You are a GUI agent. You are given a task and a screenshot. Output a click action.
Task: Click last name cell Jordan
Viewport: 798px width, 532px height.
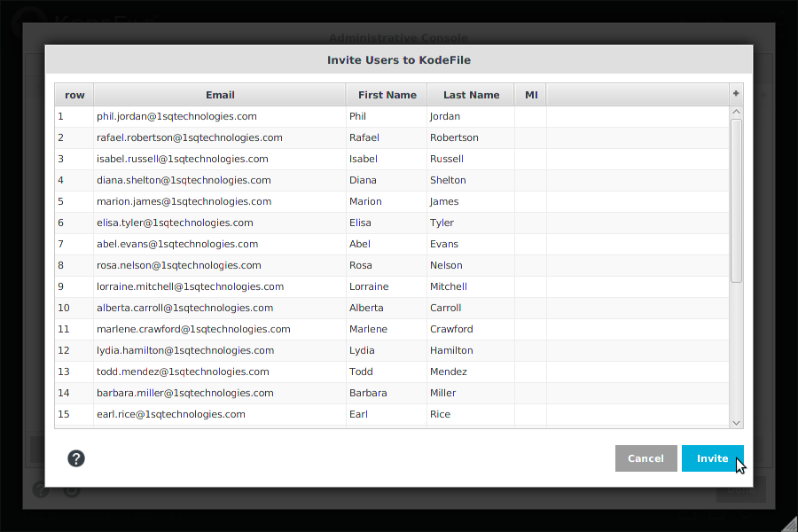point(471,116)
